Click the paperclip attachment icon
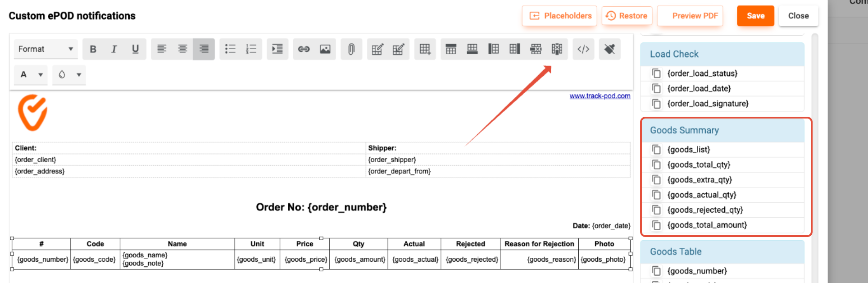Screen dimensions: 868x283 (351, 49)
